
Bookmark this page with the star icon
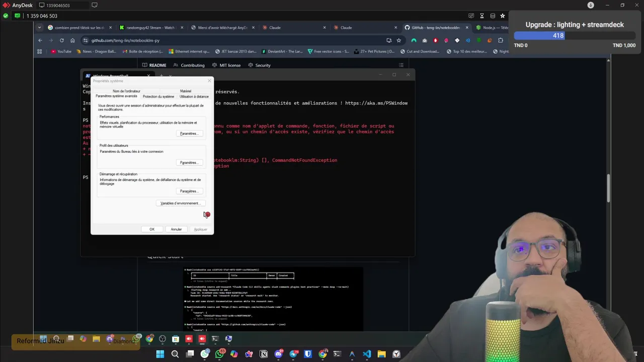[x=398, y=40]
